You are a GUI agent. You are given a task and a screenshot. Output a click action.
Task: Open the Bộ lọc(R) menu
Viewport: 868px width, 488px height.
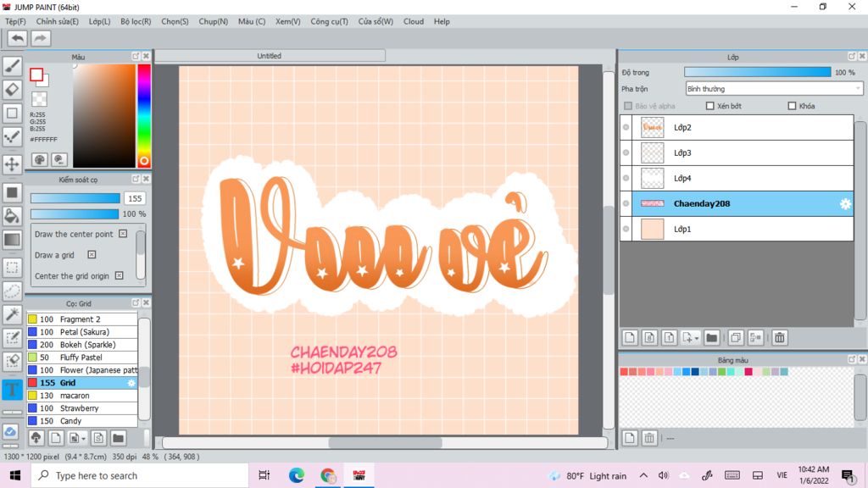tap(136, 21)
